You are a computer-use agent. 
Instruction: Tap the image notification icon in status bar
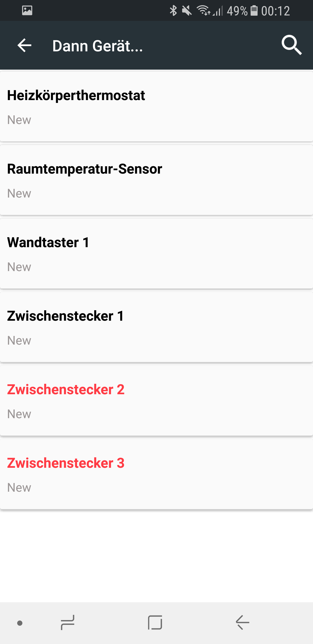click(27, 10)
